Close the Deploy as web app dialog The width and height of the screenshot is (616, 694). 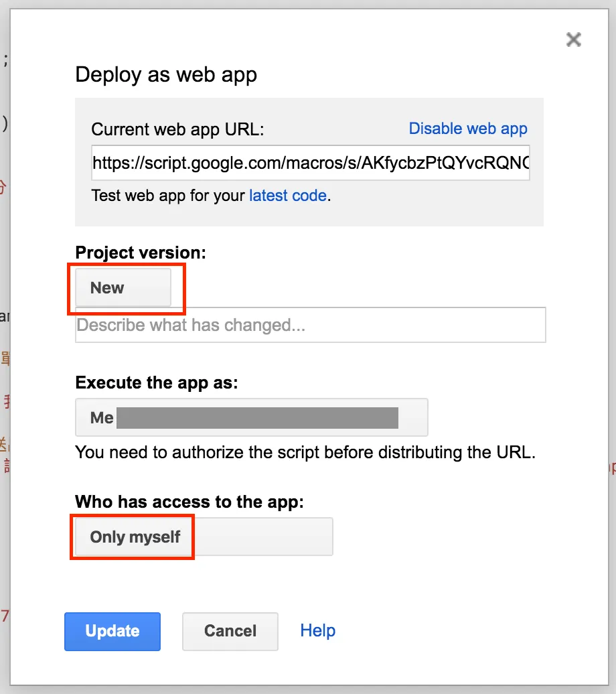point(574,40)
